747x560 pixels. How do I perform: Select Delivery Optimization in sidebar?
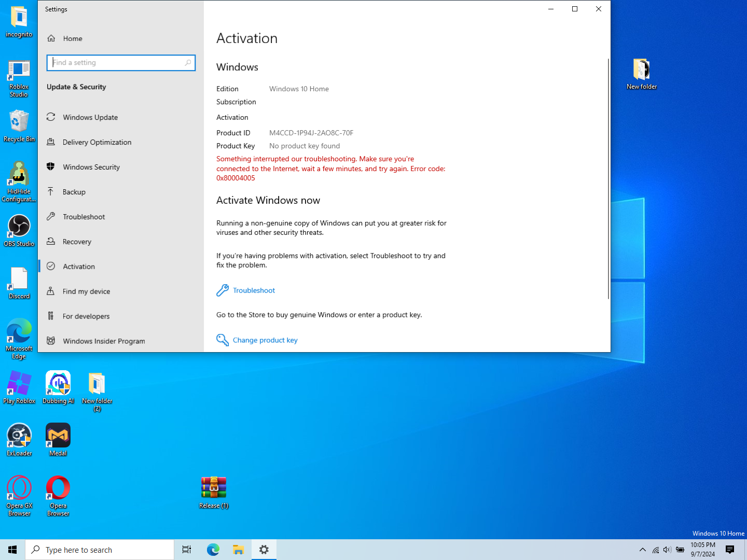pyautogui.click(x=96, y=142)
